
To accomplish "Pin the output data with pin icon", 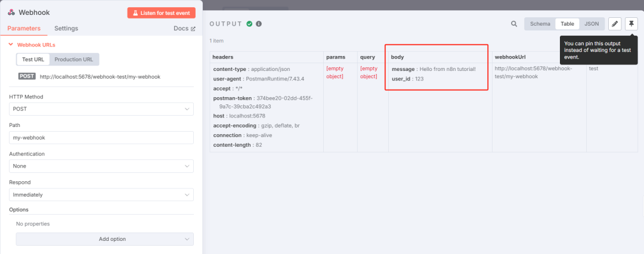I will 631,24.
